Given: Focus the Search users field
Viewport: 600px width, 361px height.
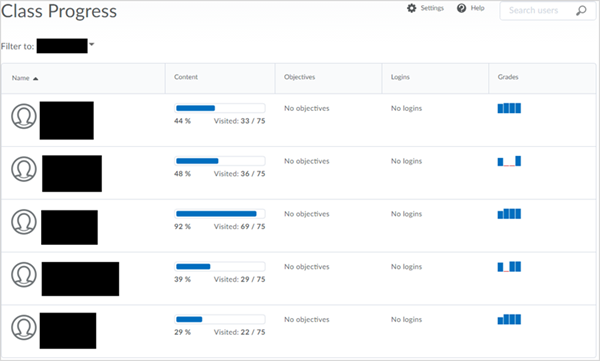Looking at the screenshot, I should [x=548, y=11].
